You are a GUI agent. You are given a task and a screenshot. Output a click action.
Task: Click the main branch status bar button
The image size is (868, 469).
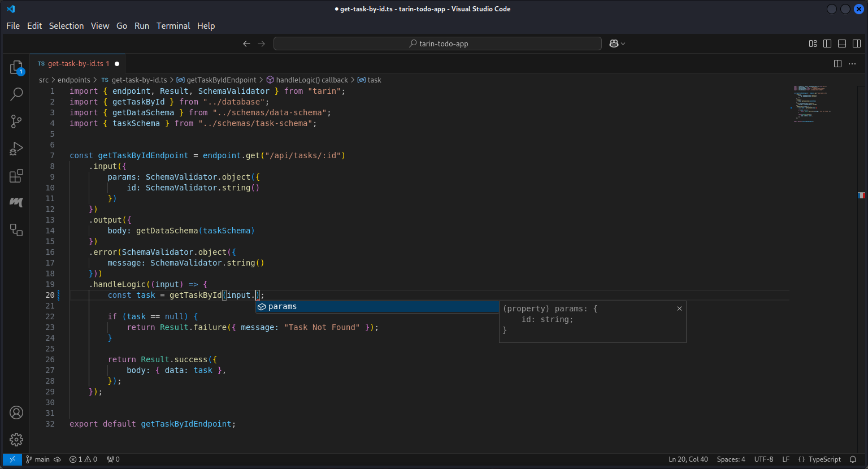[x=38, y=459]
